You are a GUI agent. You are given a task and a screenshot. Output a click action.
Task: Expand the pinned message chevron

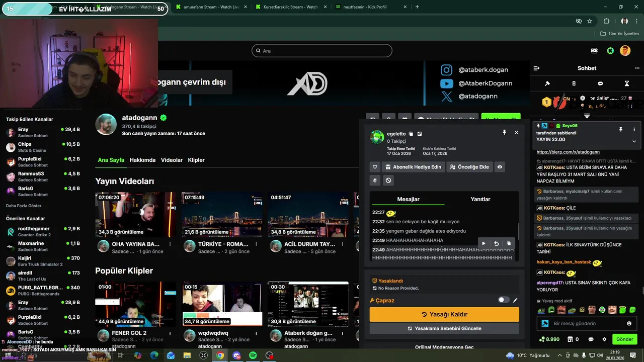click(x=634, y=141)
